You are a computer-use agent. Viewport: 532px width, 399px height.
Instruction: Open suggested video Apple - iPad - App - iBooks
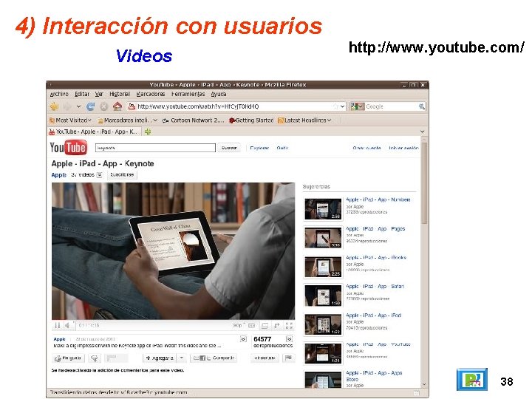coord(376,258)
